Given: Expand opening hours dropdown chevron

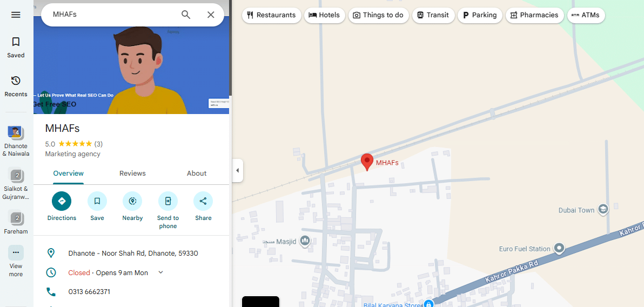Looking at the screenshot, I should pos(160,272).
